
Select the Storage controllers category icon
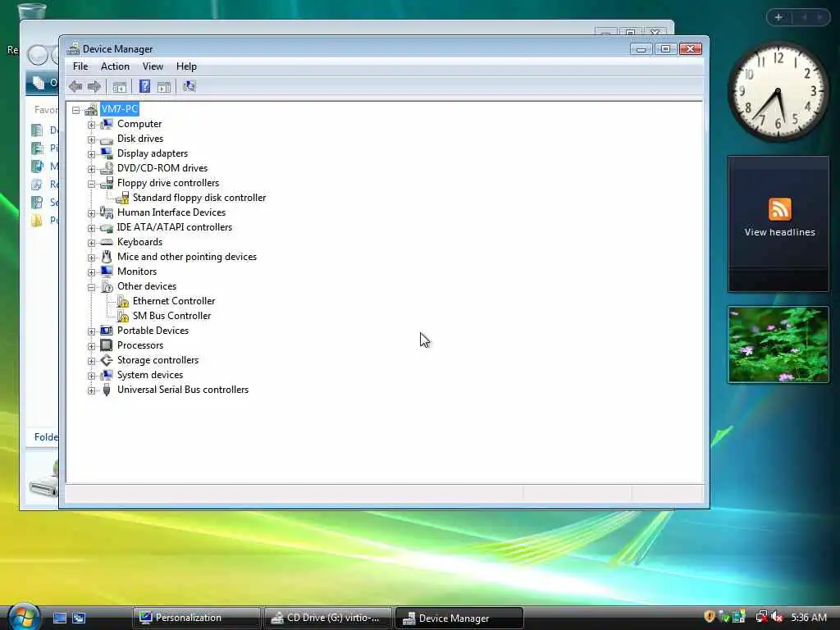(107, 360)
